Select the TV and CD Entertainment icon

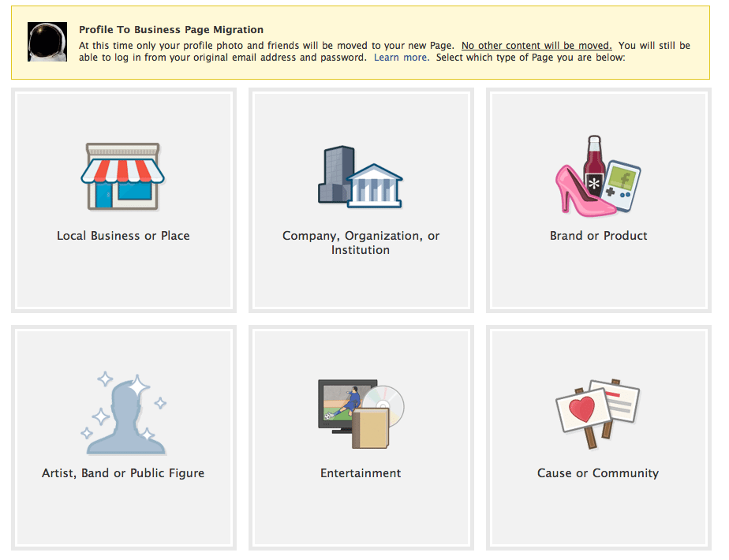pyautogui.click(x=361, y=413)
